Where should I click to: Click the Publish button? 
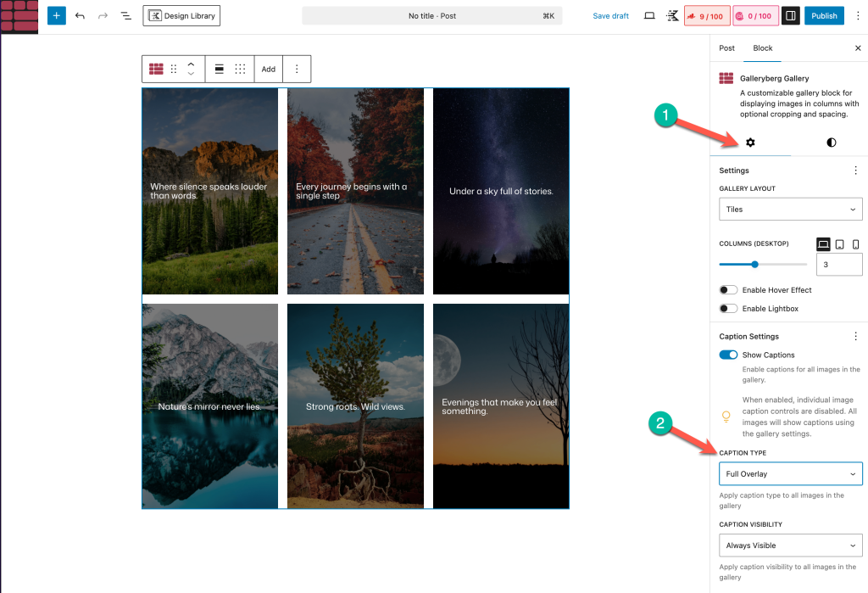[x=823, y=15]
